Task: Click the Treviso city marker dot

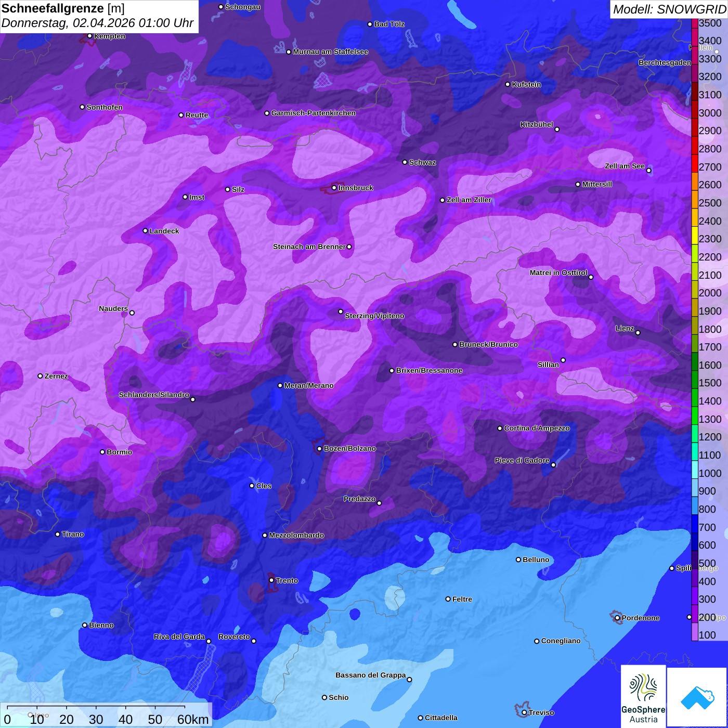Action: 524,712
